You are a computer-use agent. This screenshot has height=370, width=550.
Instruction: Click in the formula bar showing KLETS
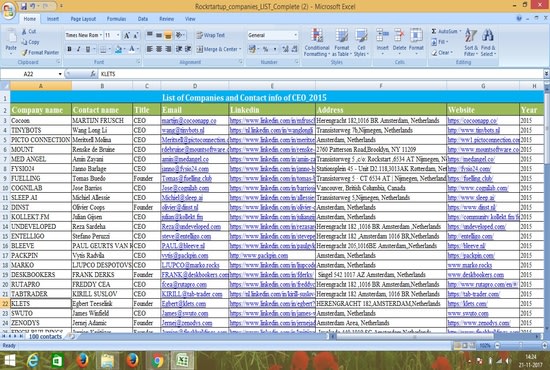(x=321, y=74)
